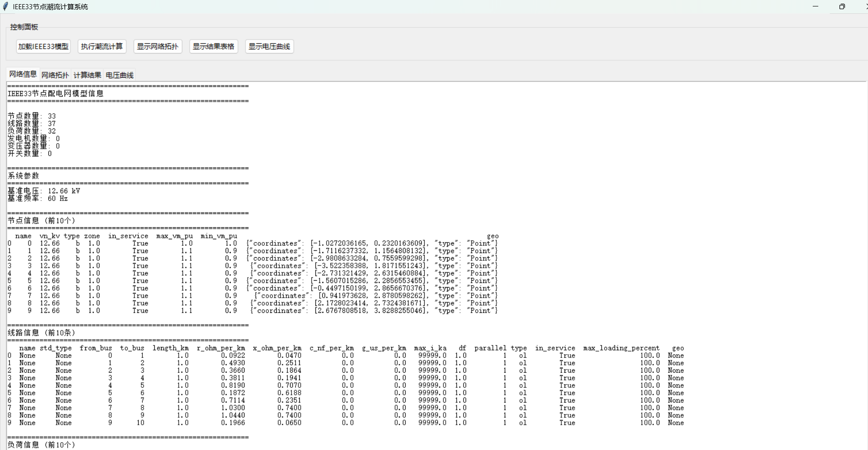Click the 基准电压: 12.66 kV line
Viewport: 868px width, 450px height.
(x=44, y=191)
